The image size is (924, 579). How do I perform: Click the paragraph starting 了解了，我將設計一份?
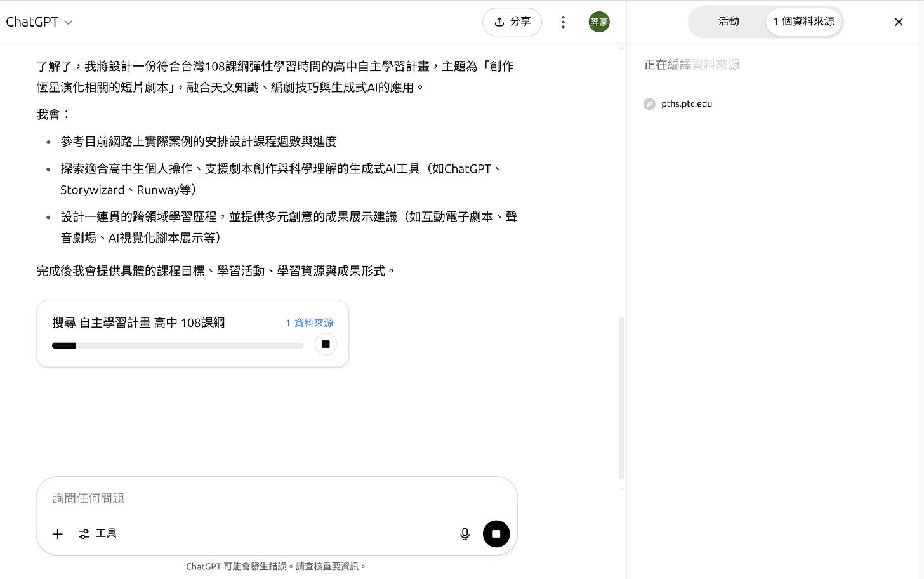point(275,77)
